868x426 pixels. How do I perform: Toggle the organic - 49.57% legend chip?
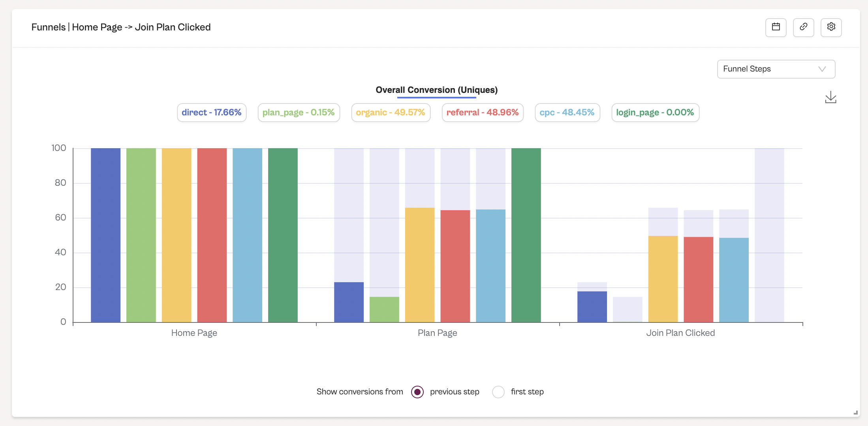click(391, 113)
